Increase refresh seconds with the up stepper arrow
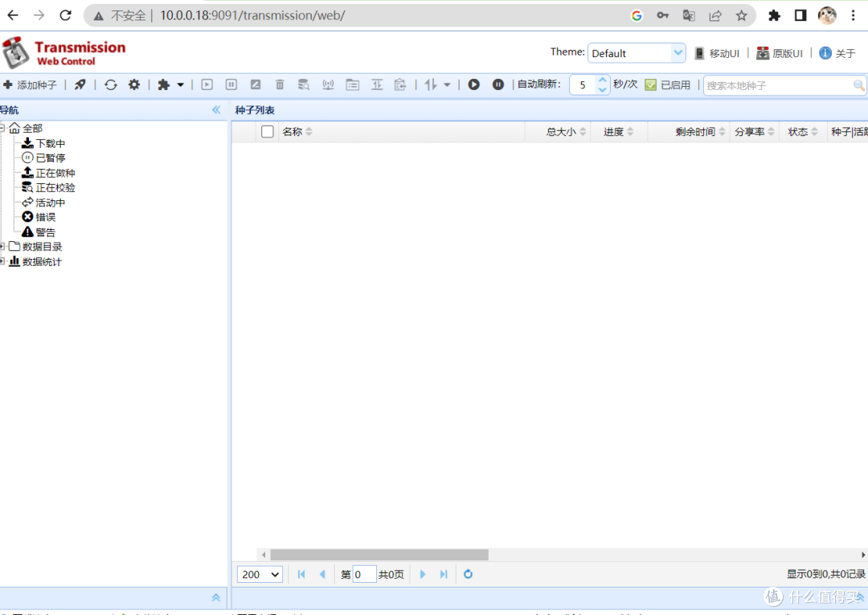The height and width of the screenshot is (615, 868). point(602,80)
